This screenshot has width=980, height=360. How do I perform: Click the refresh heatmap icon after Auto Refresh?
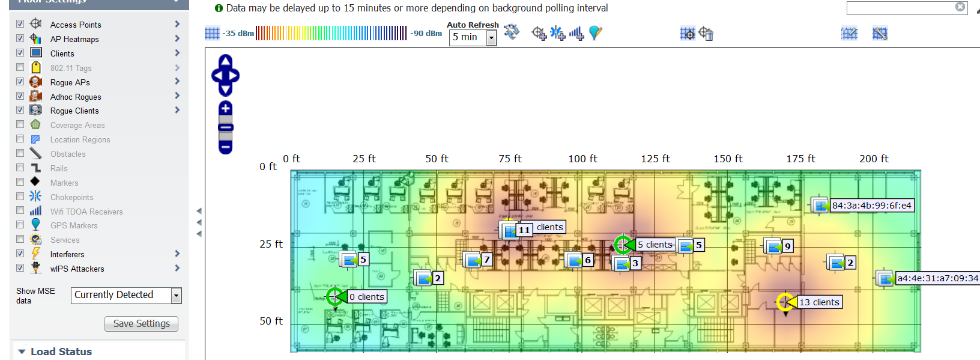pyautogui.click(x=512, y=32)
